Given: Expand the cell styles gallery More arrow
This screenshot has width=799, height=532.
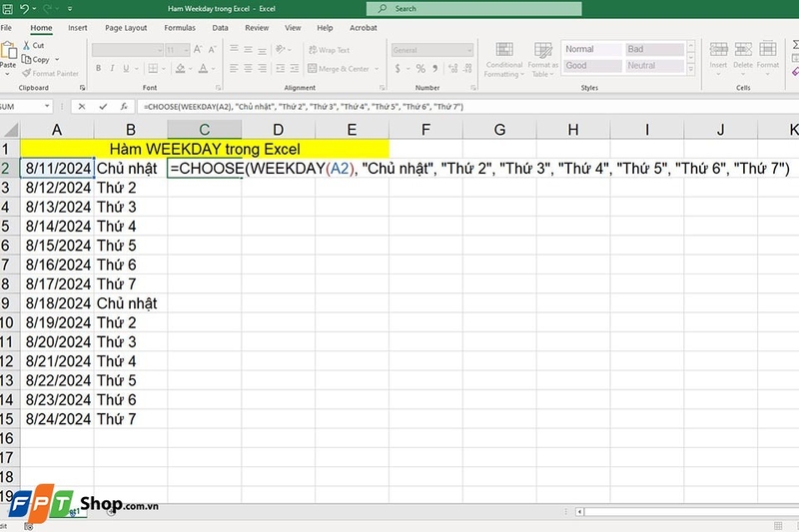Looking at the screenshot, I should coord(691,70).
